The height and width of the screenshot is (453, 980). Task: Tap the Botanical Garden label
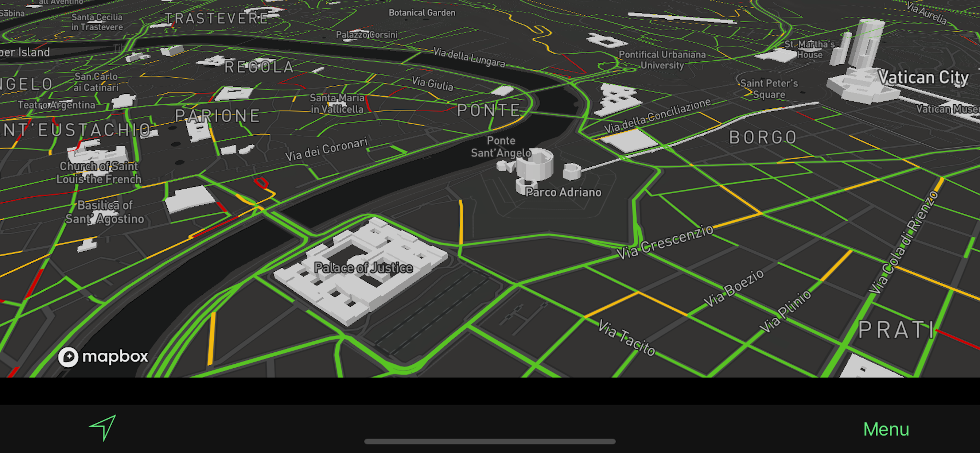click(421, 12)
